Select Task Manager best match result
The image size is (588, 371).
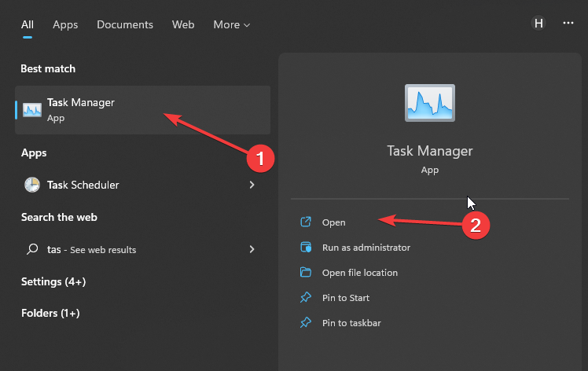(x=142, y=110)
